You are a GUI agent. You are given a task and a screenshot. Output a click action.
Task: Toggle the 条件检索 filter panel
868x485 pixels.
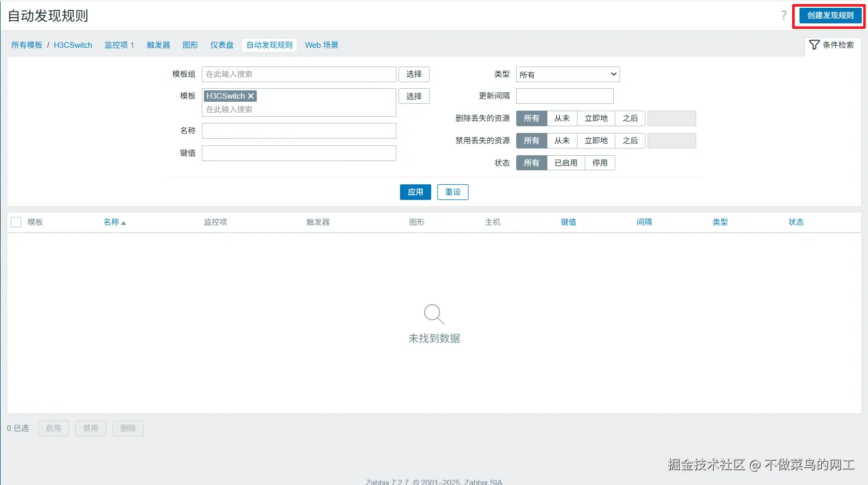(832, 45)
